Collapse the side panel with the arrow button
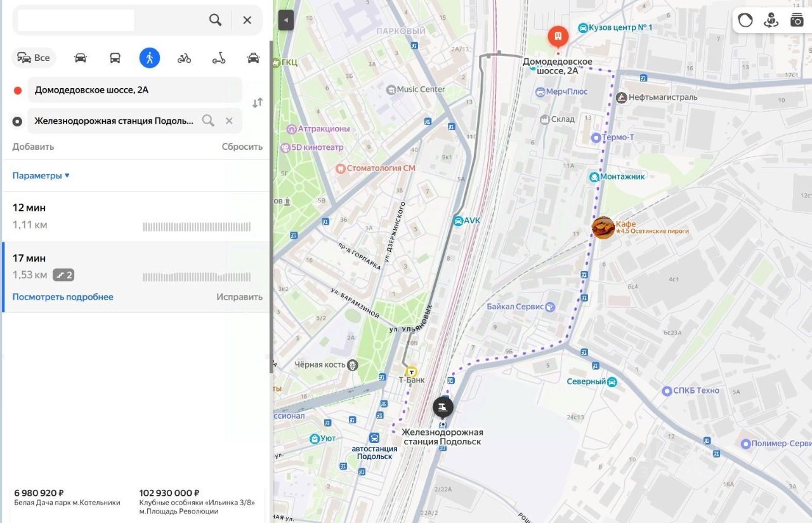This screenshot has height=523, width=812. 285,20
